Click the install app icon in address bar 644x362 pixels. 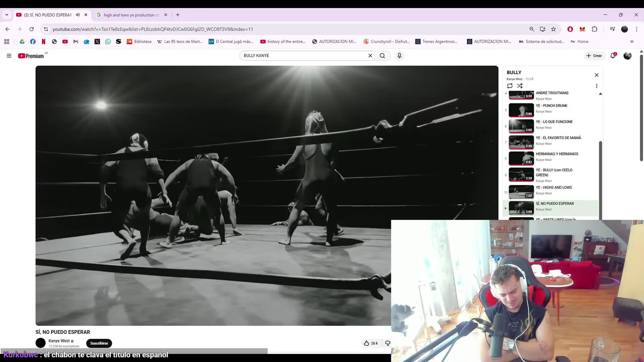(542, 29)
